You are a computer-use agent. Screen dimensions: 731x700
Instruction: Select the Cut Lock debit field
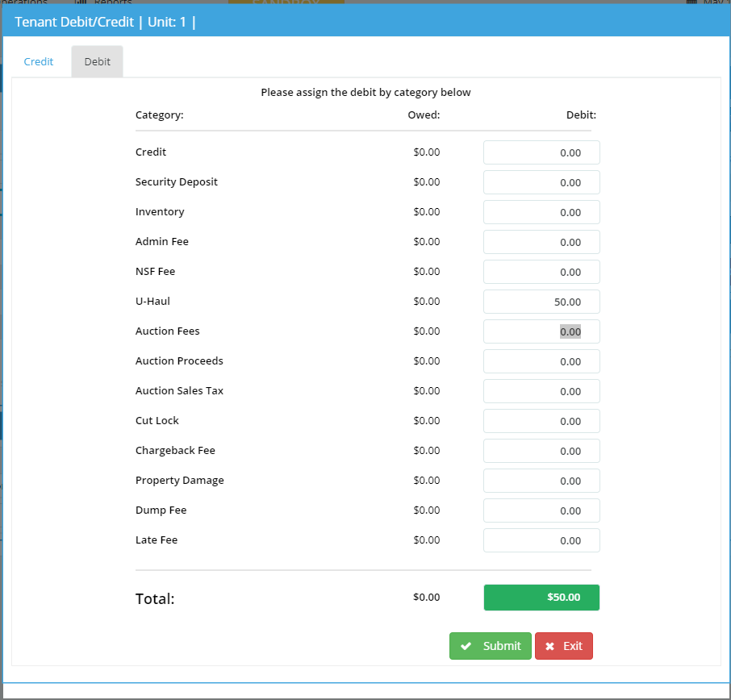[x=541, y=421]
